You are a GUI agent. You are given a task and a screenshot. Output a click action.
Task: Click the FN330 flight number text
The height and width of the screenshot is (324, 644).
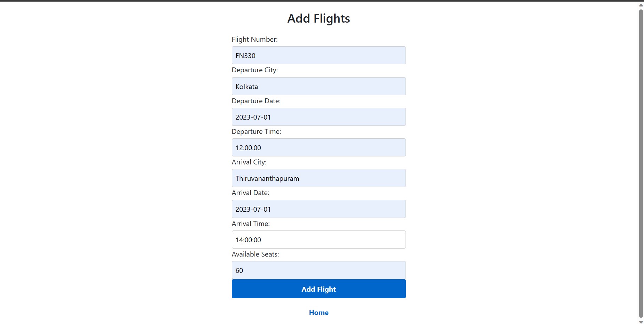[x=245, y=55]
